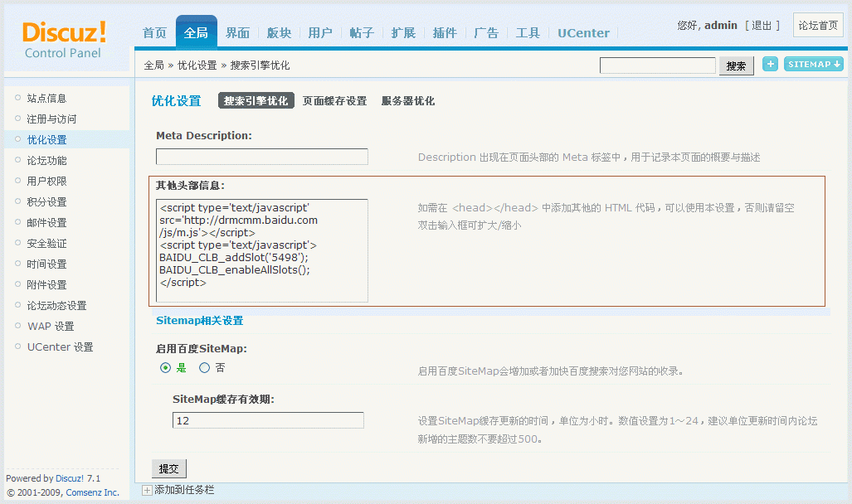Viewport: 852px width, 504px height.
Task: Focus the SiteMap缓存有效期 input field
Action: (x=269, y=420)
